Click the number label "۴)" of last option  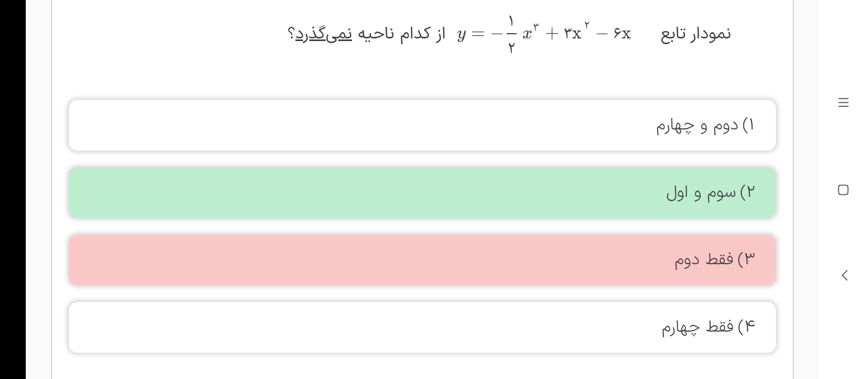746,327
